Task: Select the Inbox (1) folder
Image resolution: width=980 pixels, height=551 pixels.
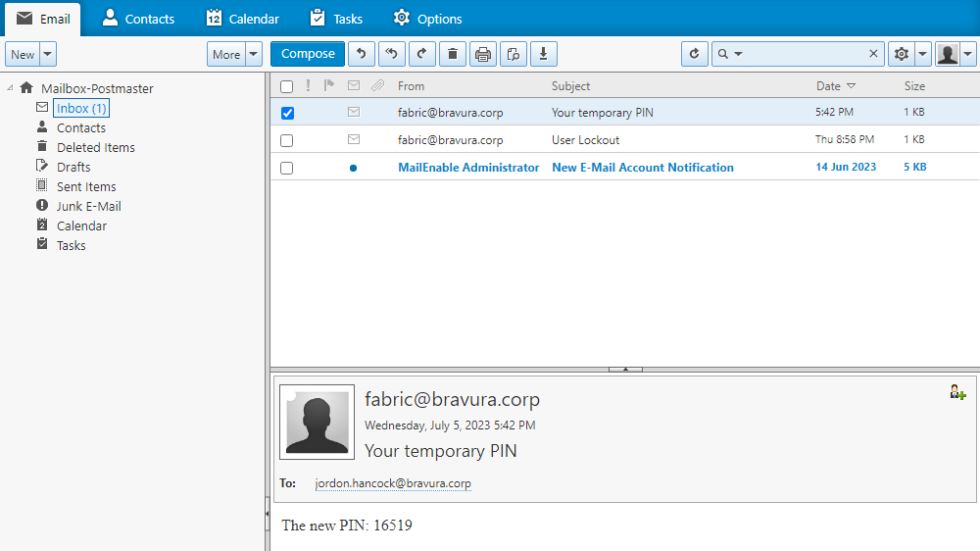Action: click(x=81, y=108)
